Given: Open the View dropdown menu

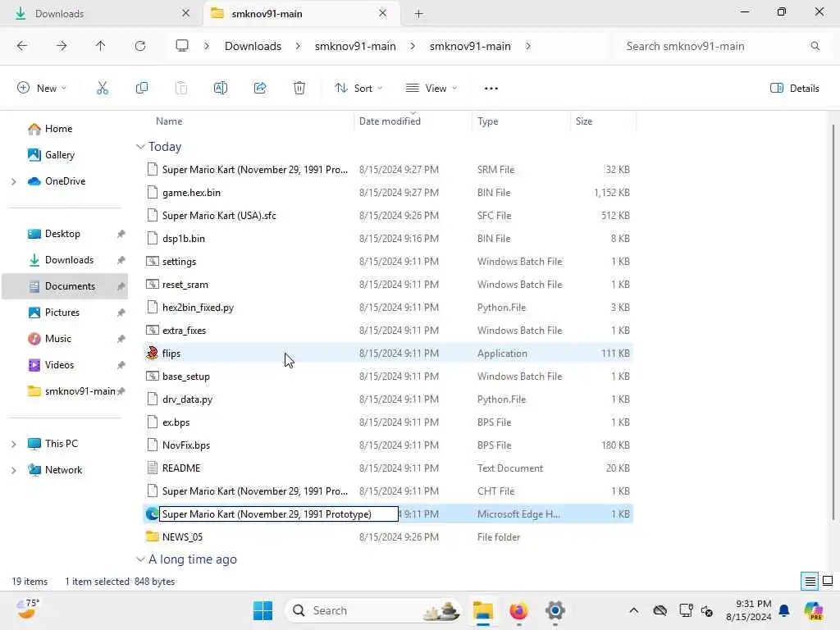Looking at the screenshot, I should [431, 89].
